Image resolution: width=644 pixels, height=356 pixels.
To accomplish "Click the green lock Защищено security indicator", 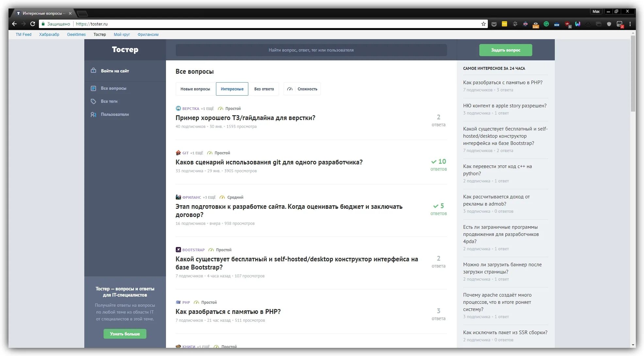I will point(56,24).
